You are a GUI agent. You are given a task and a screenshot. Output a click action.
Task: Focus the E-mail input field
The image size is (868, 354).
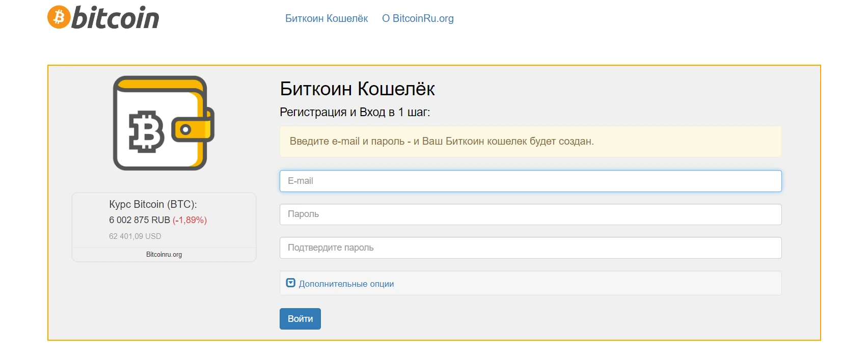530,181
